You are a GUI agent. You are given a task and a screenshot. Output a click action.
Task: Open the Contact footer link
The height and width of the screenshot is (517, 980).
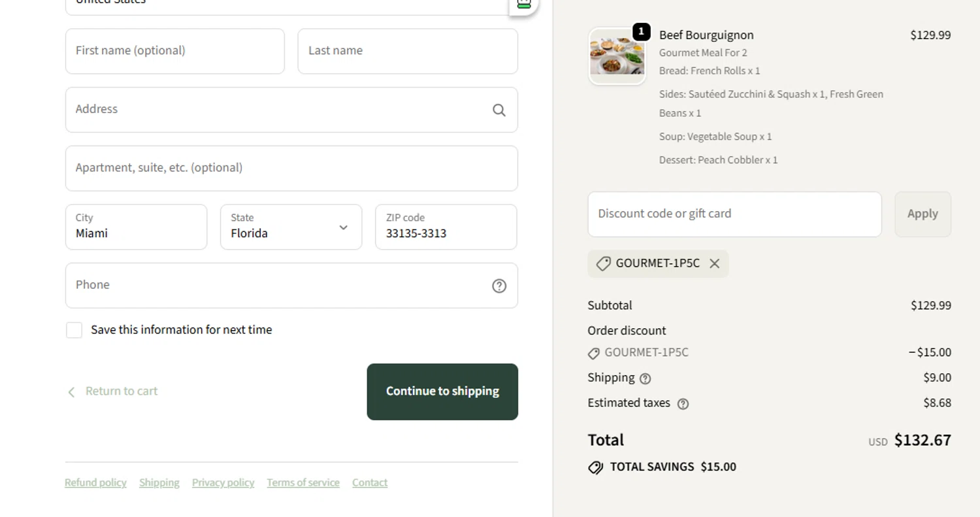point(370,482)
